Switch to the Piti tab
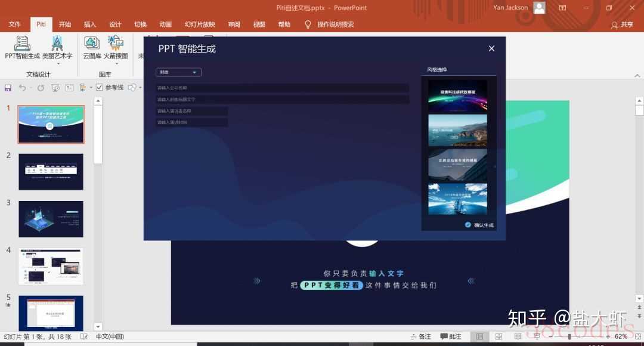Screen dimensions: 644x346 tap(41, 24)
